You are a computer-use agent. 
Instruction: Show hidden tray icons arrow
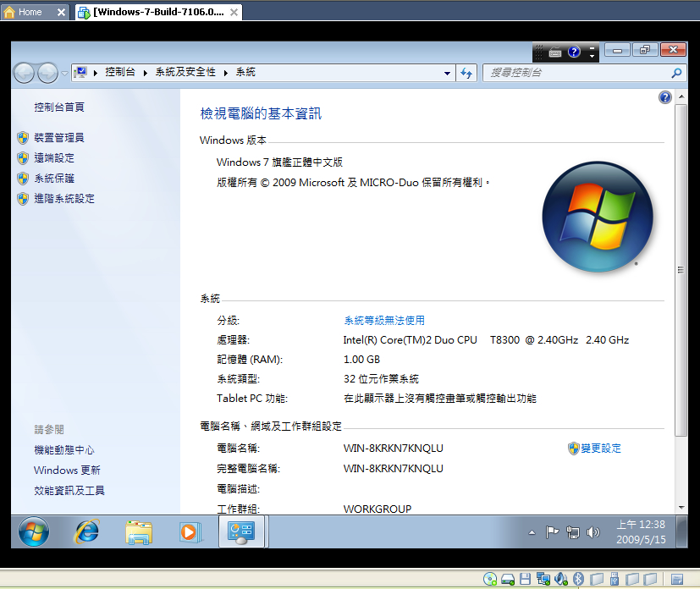click(532, 532)
